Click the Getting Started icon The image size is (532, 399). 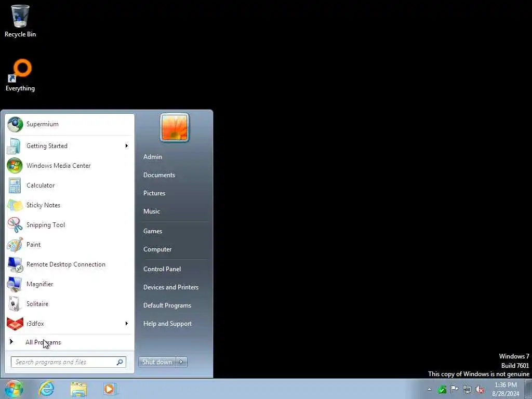[x=15, y=146]
